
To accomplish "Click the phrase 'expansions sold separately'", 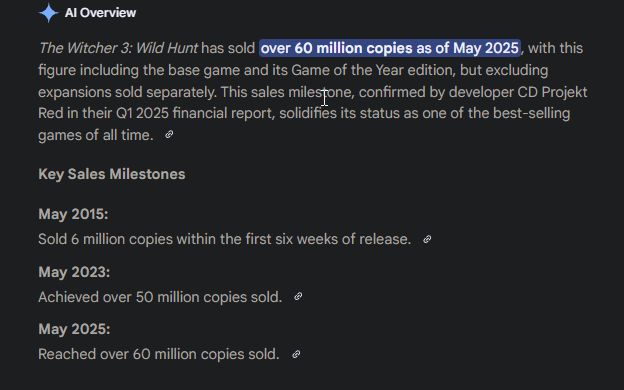I will pos(127,92).
